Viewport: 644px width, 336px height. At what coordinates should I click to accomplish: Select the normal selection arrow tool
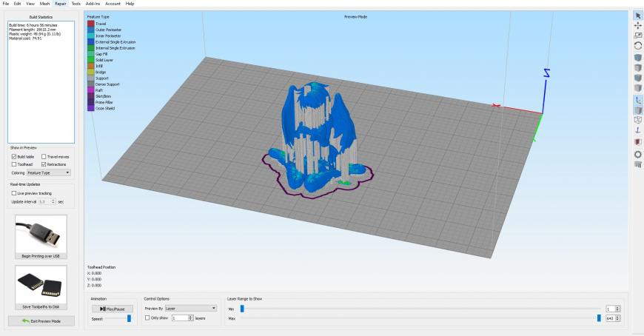pos(638,16)
